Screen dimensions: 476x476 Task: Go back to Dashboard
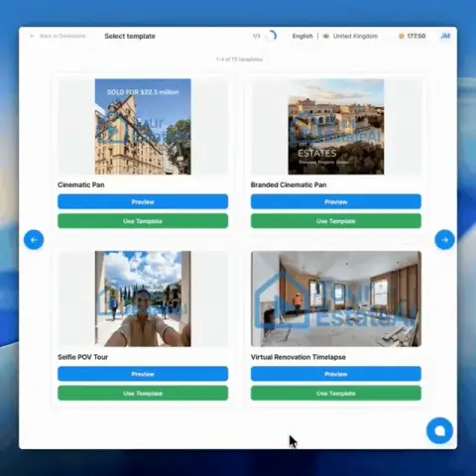pyautogui.click(x=58, y=36)
